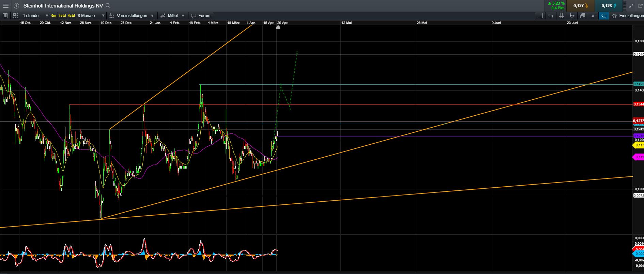Open Einstellungen chart settings
The height and width of the screenshot is (274, 644).
click(x=628, y=16)
